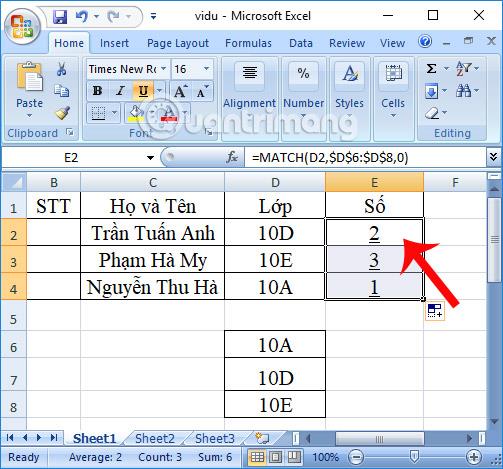The width and height of the screenshot is (503, 469).
Task: Open Sort & Filter menu
Action: pyautogui.click(x=467, y=69)
